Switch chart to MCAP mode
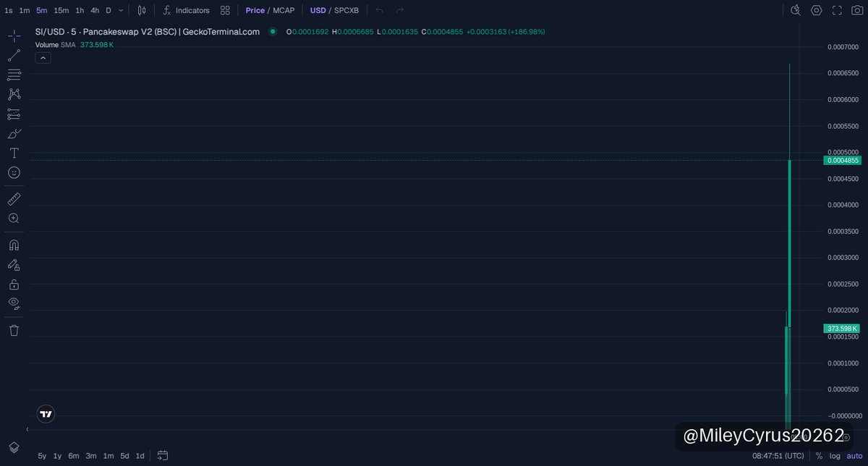 tap(284, 10)
